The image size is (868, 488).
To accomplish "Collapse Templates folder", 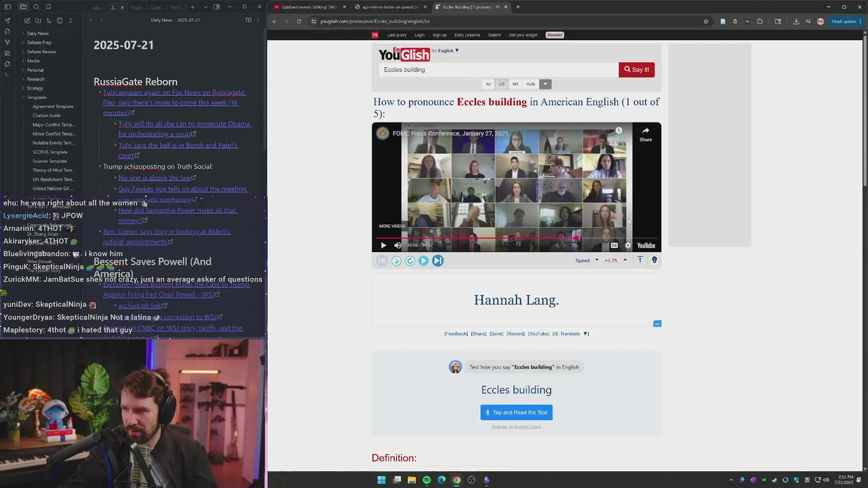I will click(x=37, y=98).
